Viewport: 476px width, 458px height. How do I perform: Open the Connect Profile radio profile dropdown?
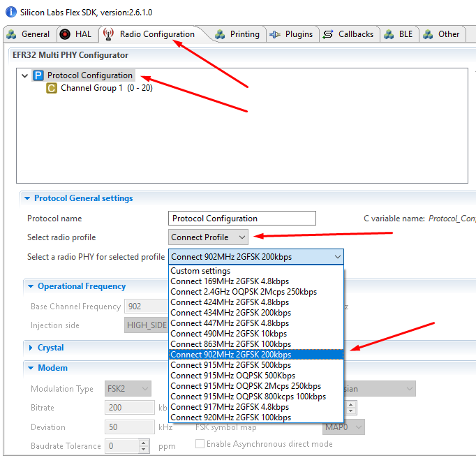208,237
